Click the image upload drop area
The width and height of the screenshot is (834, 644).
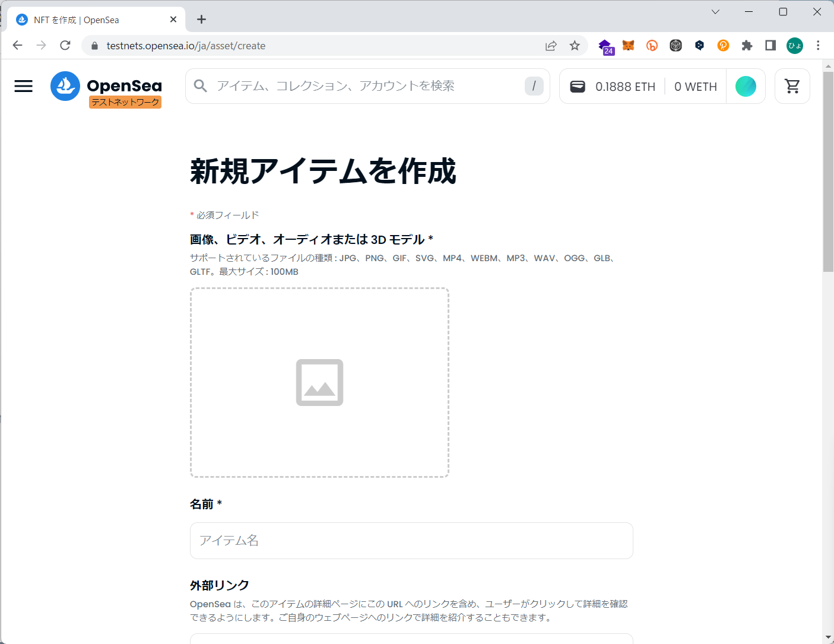point(319,382)
